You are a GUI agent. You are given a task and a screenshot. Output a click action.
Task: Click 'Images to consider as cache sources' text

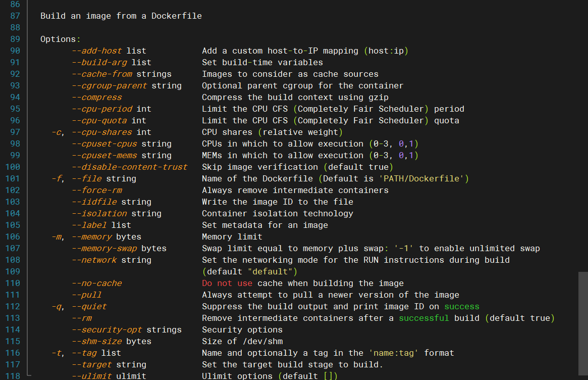[x=290, y=74]
